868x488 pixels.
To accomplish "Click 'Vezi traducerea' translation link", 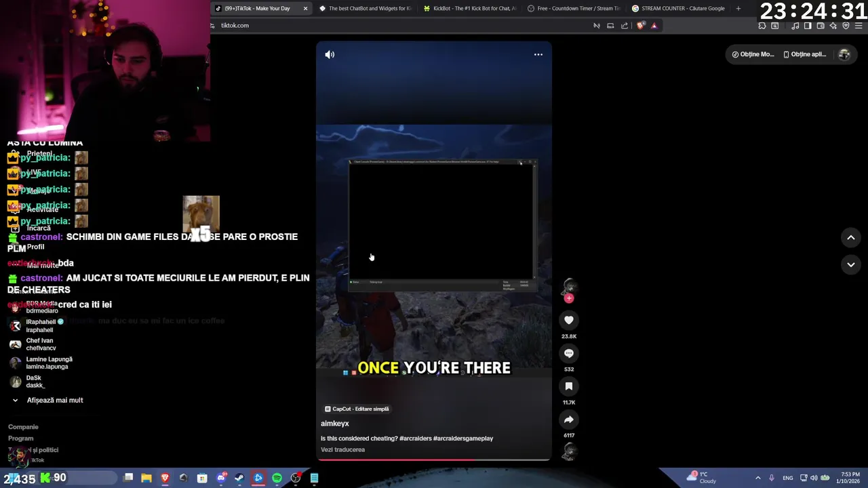I will coord(342,450).
